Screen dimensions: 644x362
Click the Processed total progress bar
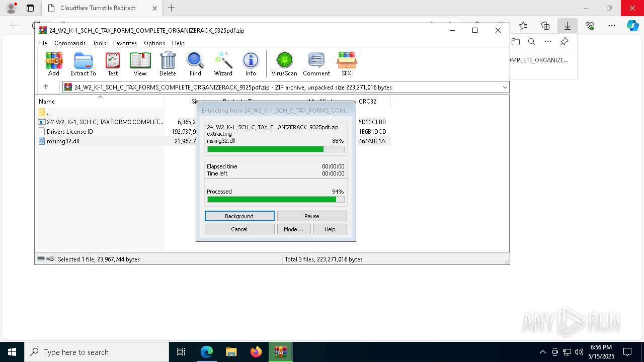click(276, 200)
